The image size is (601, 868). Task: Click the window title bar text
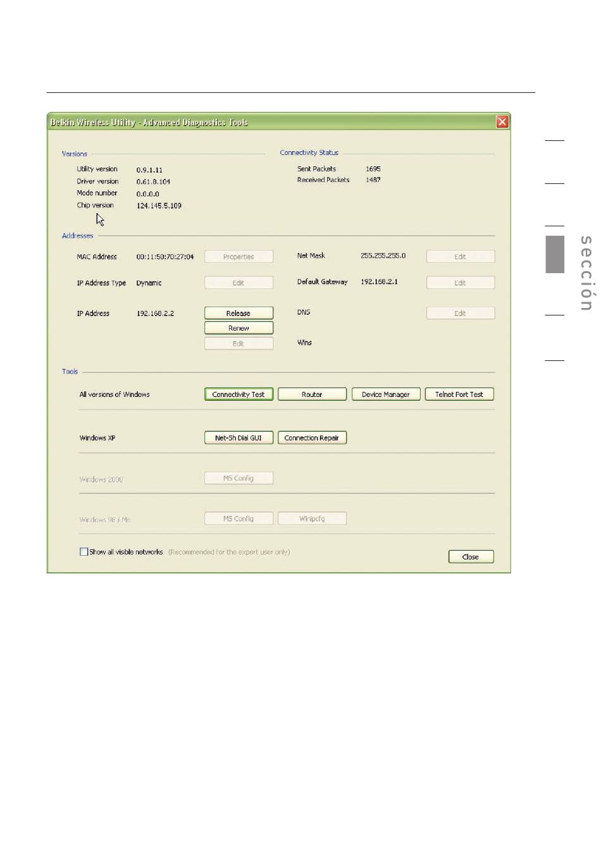click(149, 122)
